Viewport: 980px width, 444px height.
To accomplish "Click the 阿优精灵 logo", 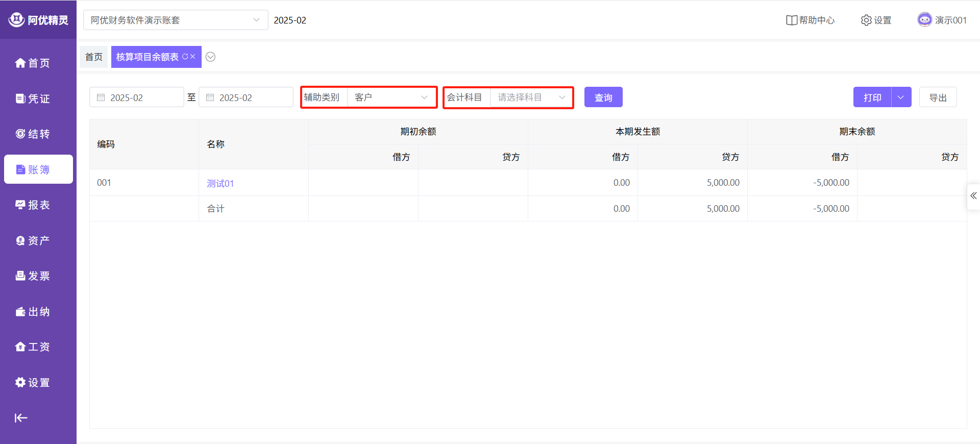I will click(38, 20).
